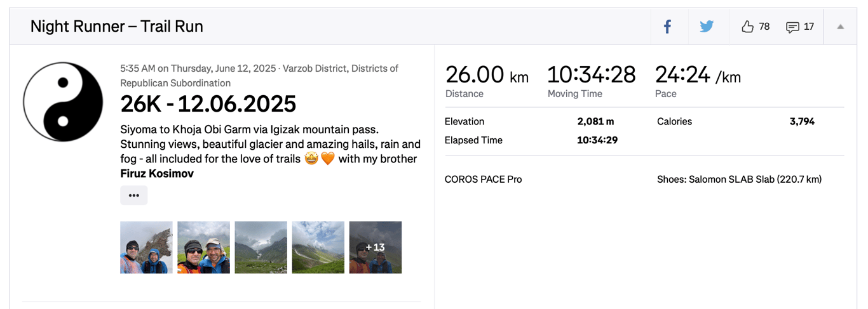The height and width of the screenshot is (309, 868).
Task: Open the second photo of two runners
Action: click(x=203, y=247)
